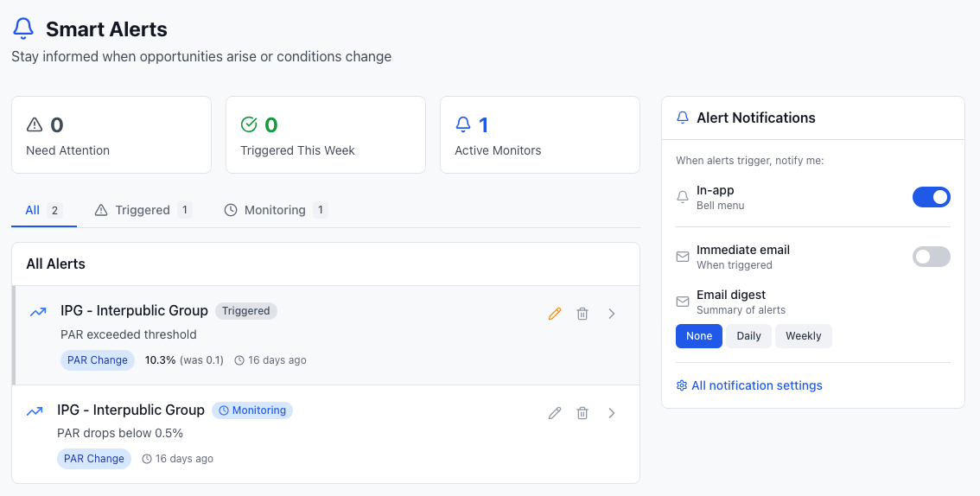980x496 pixels.
Task: Expand the monitoring IPG alert chevron
Action: tap(612, 413)
